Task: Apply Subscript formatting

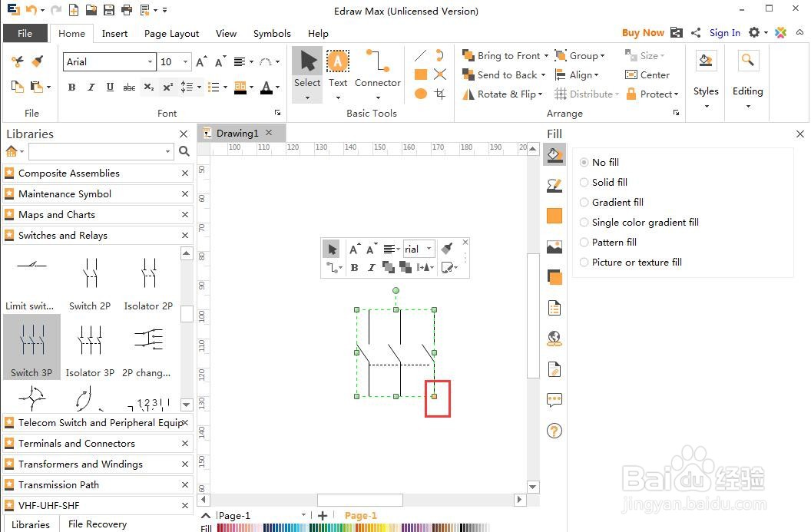Action: tap(148, 87)
